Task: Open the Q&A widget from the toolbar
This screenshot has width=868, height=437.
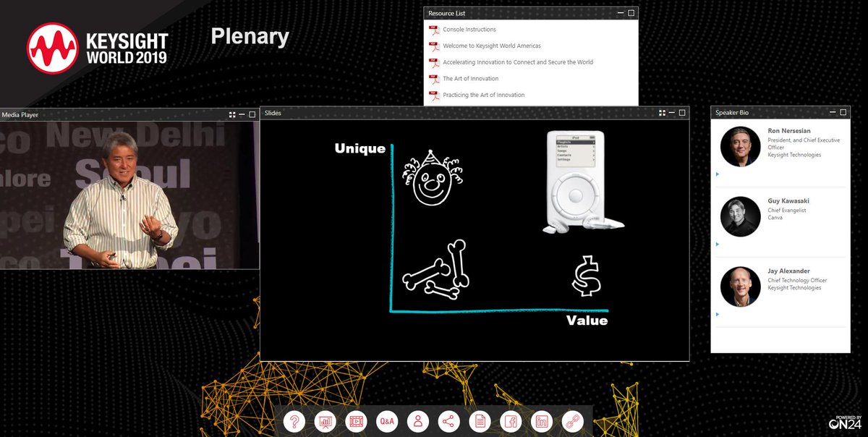Action: click(x=386, y=421)
